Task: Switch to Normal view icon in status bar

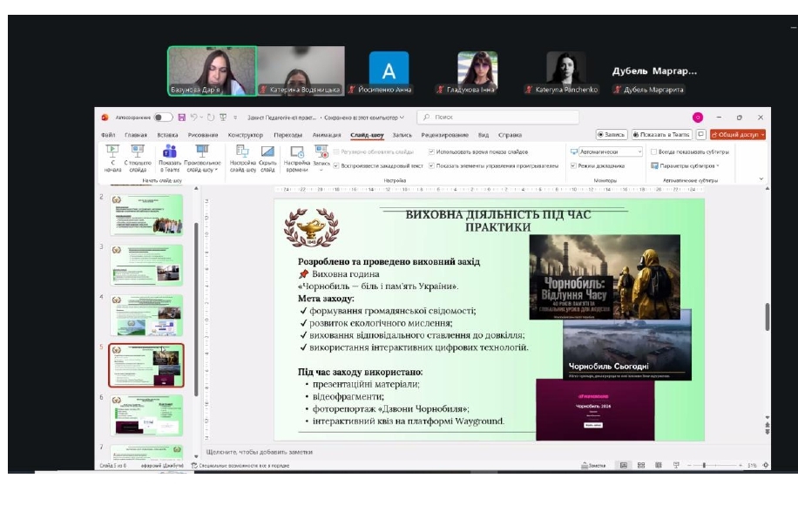Action: point(624,465)
